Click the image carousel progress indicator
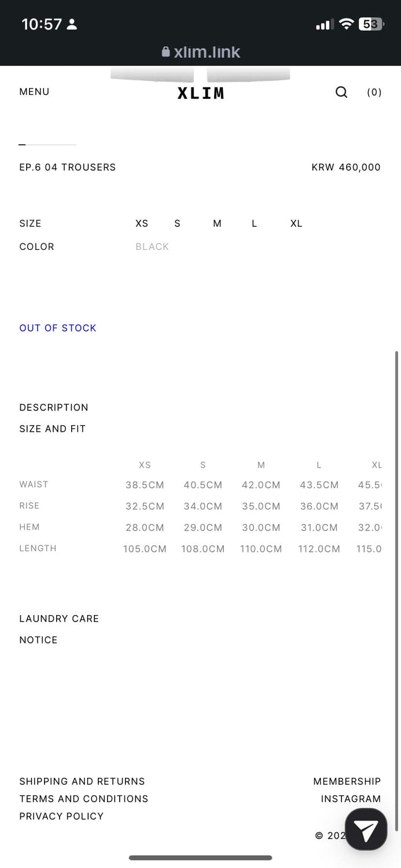 47,145
